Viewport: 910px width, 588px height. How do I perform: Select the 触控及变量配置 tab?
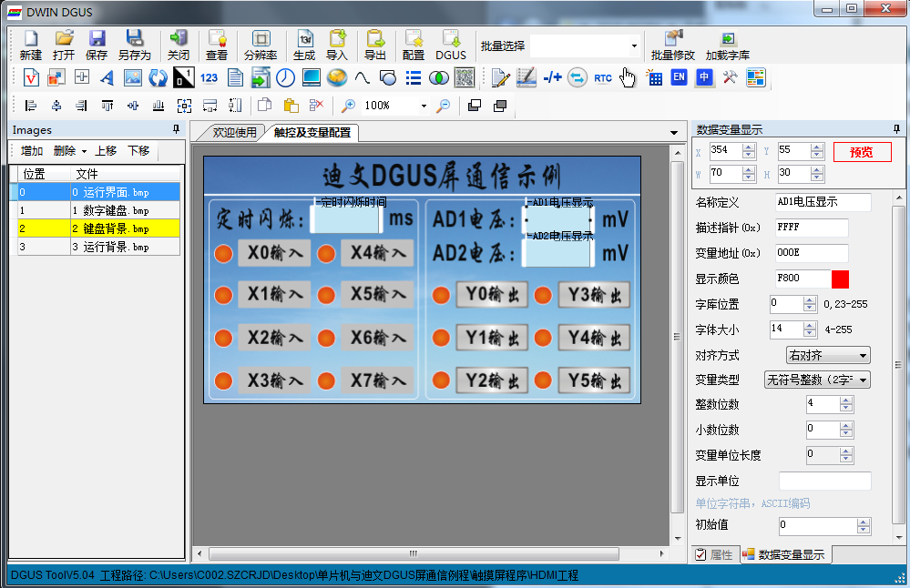pyautogui.click(x=312, y=133)
